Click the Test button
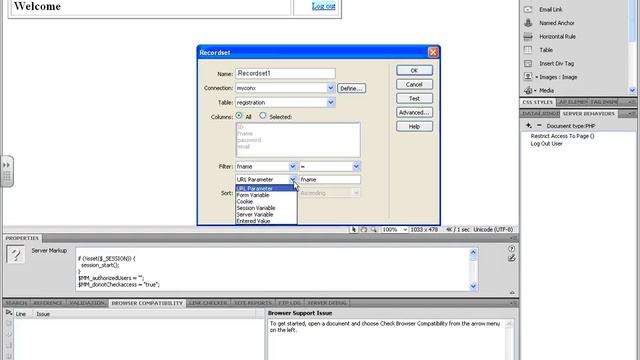The height and width of the screenshot is (360, 640). 414,98
